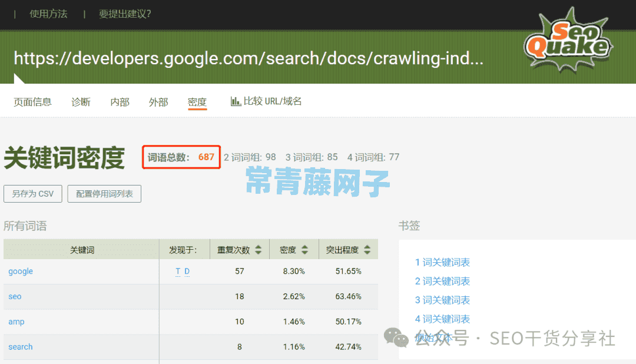
Task: Click the amp keyword link
Action: click(x=16, y=322)
